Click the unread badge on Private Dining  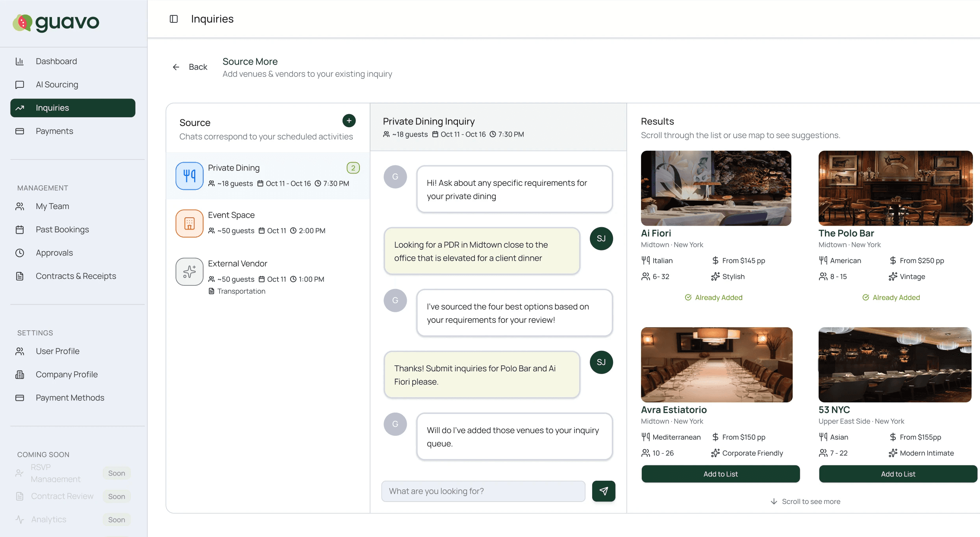coord(353,168)
